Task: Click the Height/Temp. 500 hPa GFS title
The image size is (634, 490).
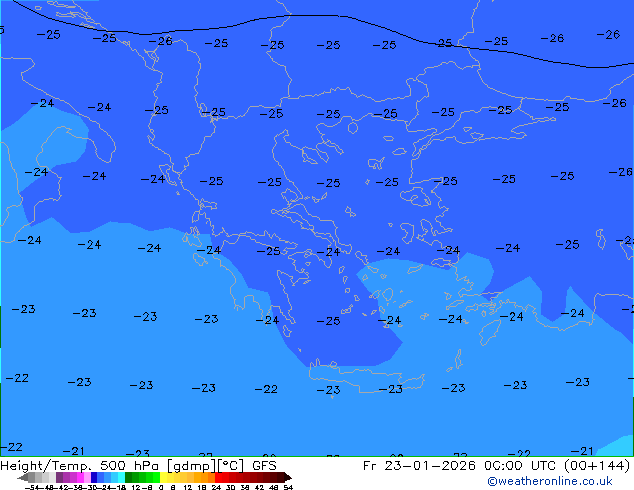Action: [x=138, y=466]
